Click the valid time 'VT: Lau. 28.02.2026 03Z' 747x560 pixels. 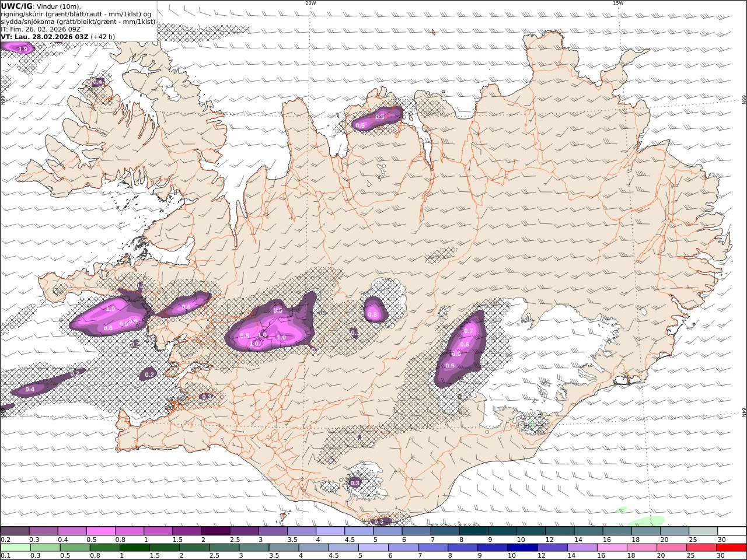tap(45, 36)
